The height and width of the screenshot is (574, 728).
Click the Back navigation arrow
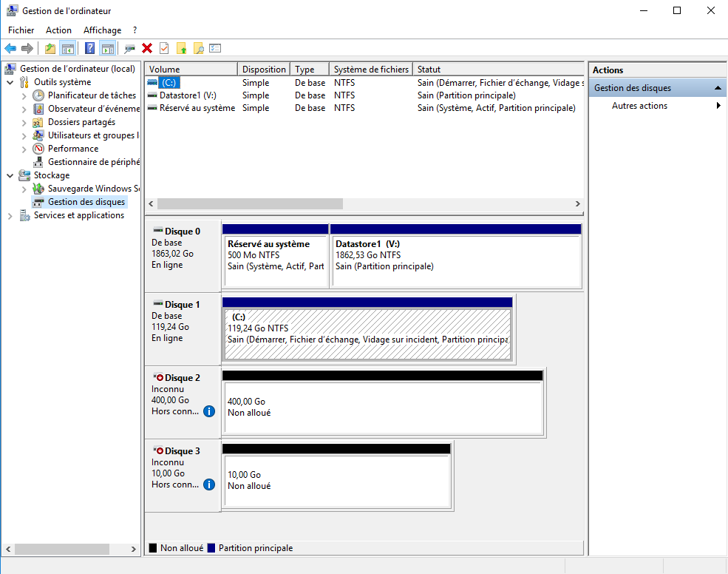[10, 48]
